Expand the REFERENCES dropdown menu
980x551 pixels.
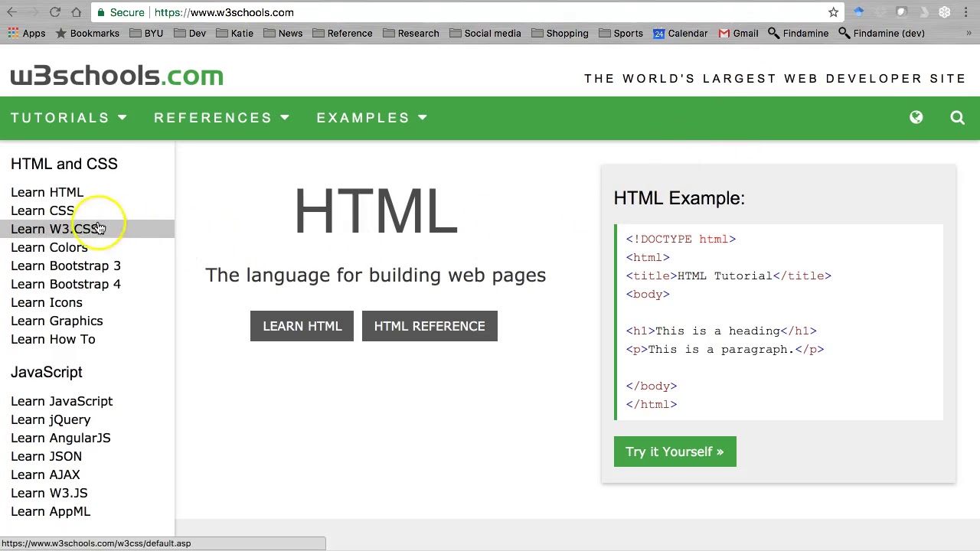(x=222, y=118)
